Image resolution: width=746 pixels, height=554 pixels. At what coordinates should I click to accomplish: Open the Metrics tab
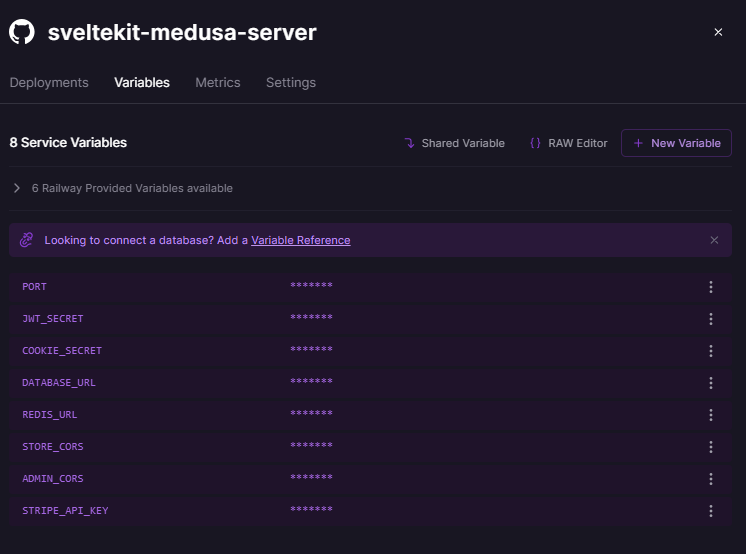tap(217, 82)
